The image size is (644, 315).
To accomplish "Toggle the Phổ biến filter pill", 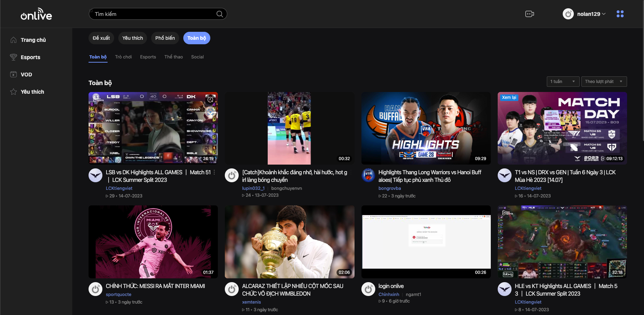I will pos(165,38).
